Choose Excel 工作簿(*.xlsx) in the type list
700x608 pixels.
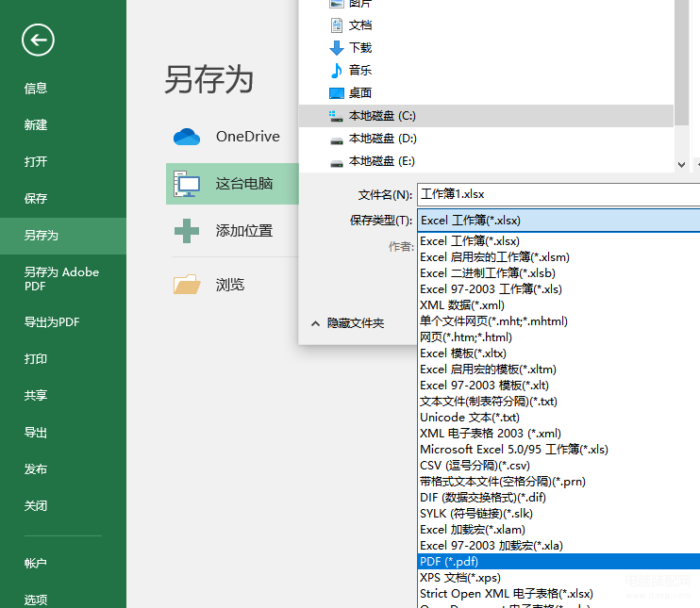558,241
